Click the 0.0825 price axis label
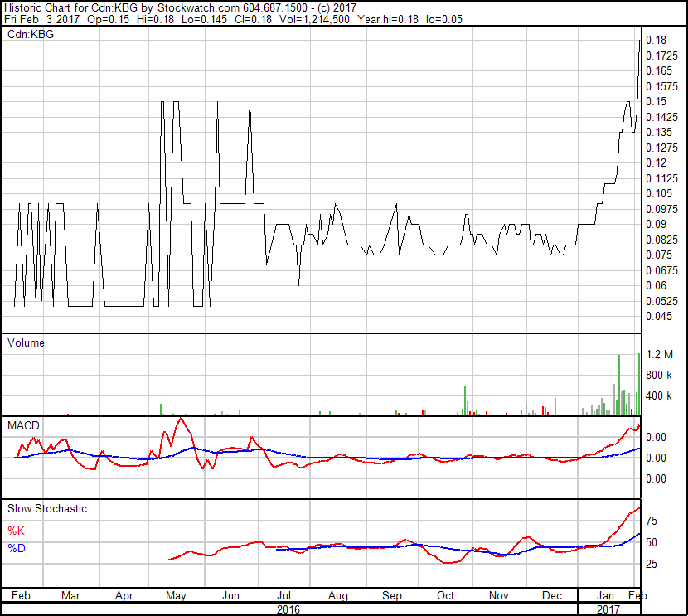Viewport: 688px width, 616px height. click(661, 240)
